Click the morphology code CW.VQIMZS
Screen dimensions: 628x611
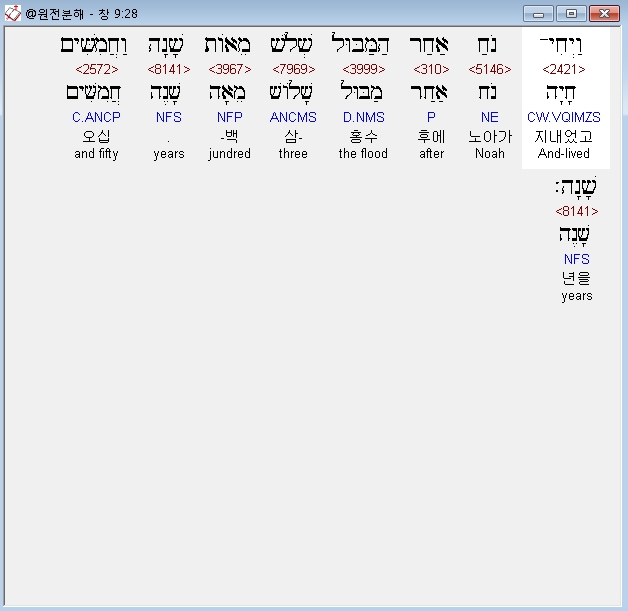click(564, 117)
